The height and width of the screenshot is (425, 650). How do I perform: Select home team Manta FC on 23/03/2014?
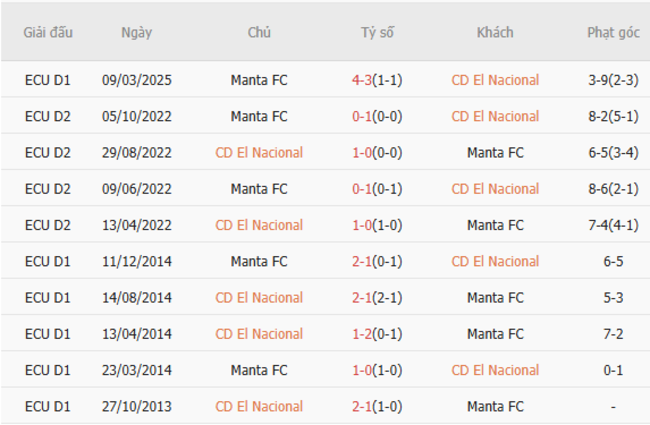[259, 370]
